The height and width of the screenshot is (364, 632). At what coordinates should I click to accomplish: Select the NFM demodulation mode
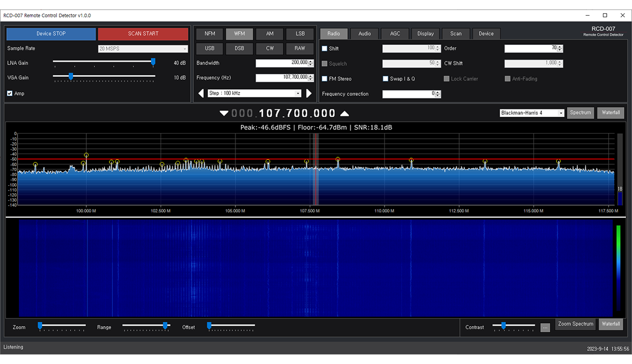tap(210, 34)
